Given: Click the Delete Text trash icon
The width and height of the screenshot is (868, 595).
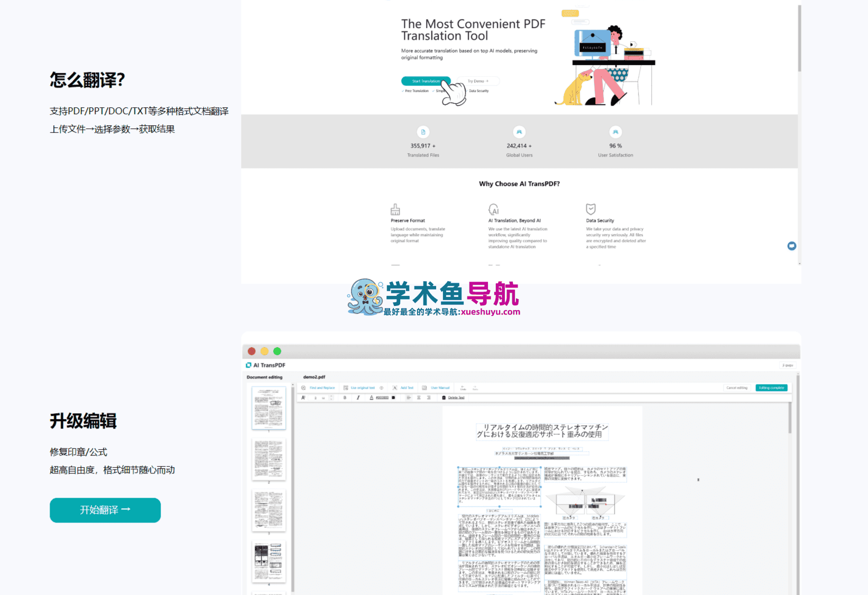Looking at the screenshot, I should tap(444, 397).
